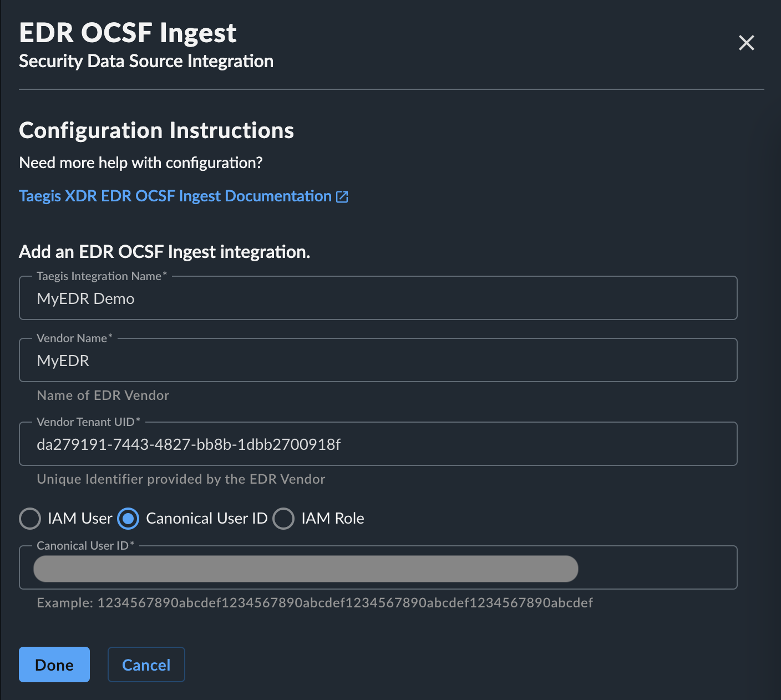The height and width of the screenshot is (700, 781).
Task: Click the Configuration Instructions heading
Action: (156, 130)
